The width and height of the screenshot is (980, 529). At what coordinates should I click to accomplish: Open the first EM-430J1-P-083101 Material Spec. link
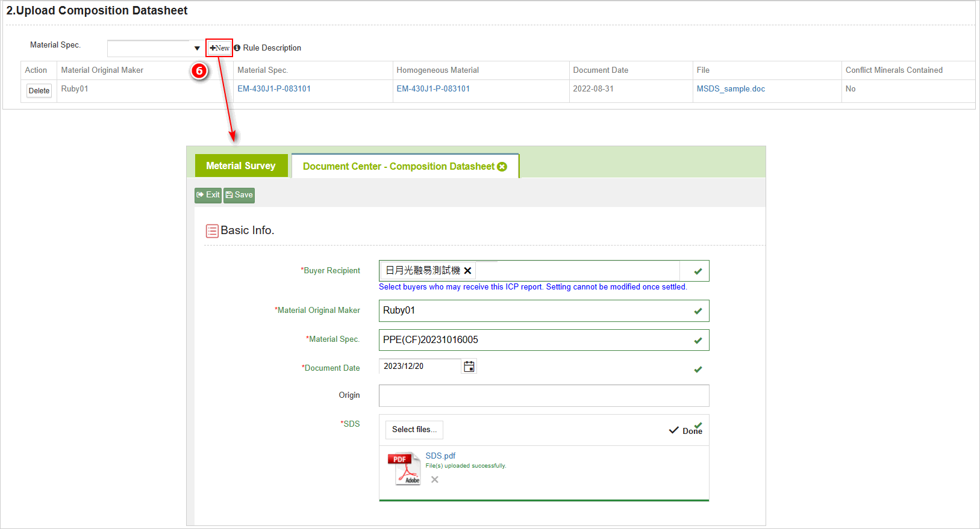(x=273, y=89)
